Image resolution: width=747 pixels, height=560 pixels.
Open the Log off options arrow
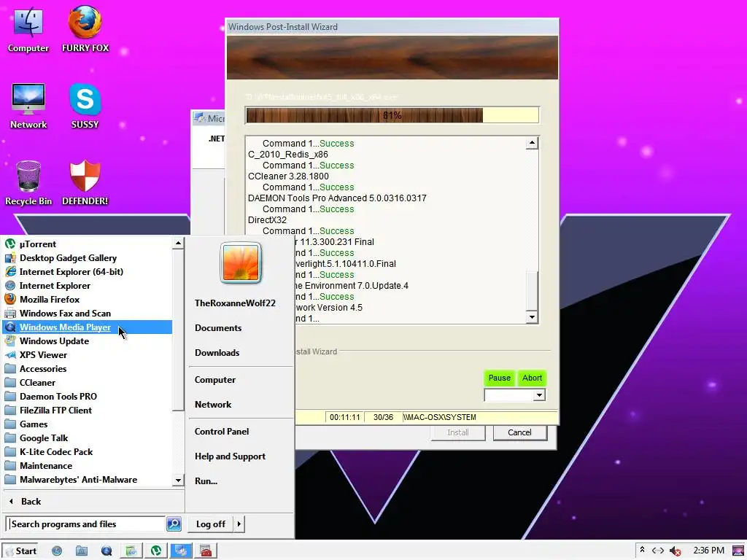[239, 524]
